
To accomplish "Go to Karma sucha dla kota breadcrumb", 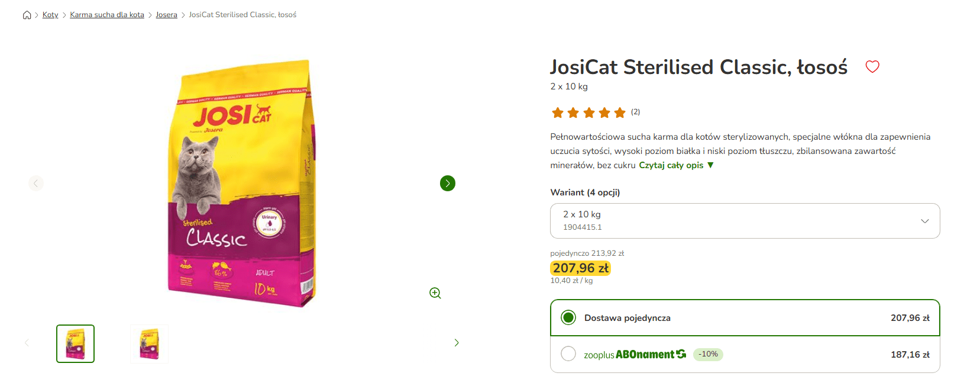I will click(107, 15).
